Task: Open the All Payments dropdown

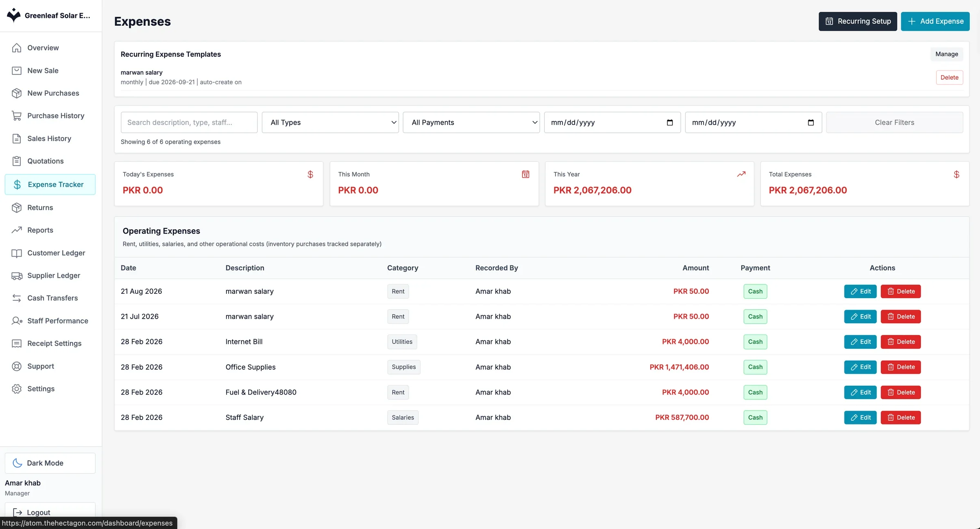Action: (x=471, y=123)
